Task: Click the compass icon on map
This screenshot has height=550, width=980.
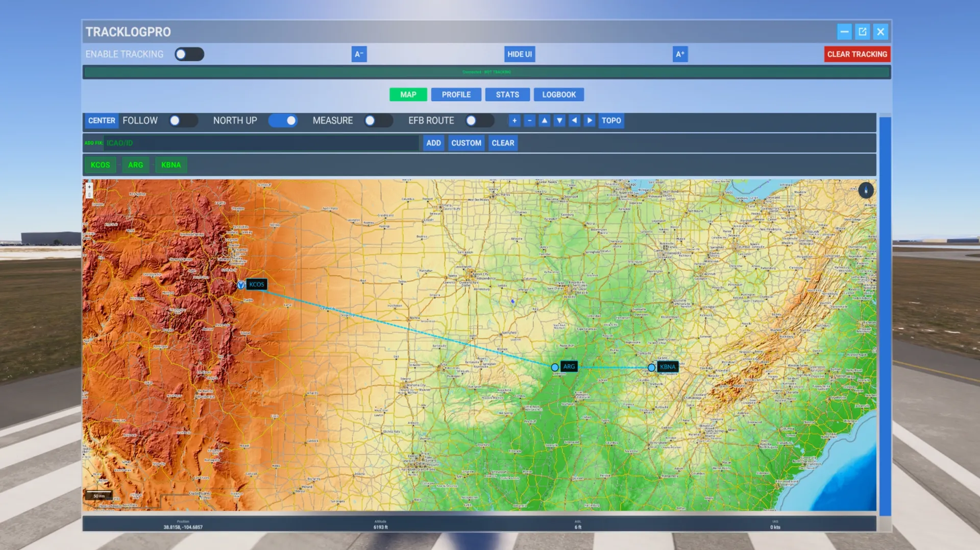Action: (866, 190)
